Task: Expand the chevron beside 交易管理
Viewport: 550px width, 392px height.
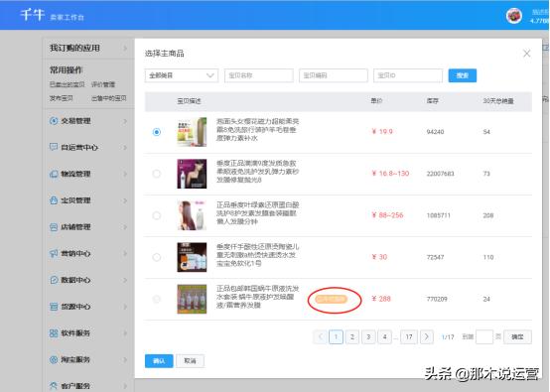Action: (125, 121)
